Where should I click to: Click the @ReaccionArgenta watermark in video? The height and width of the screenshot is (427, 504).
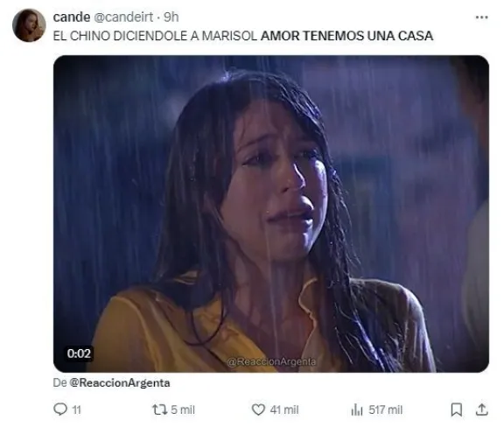point(271,361)
